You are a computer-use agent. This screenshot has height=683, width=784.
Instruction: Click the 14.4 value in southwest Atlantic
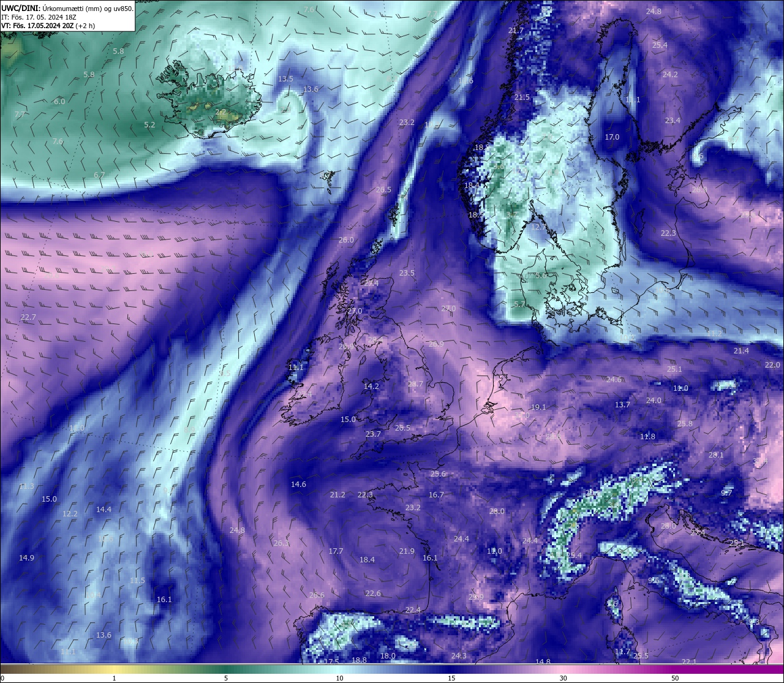(104, 510)
